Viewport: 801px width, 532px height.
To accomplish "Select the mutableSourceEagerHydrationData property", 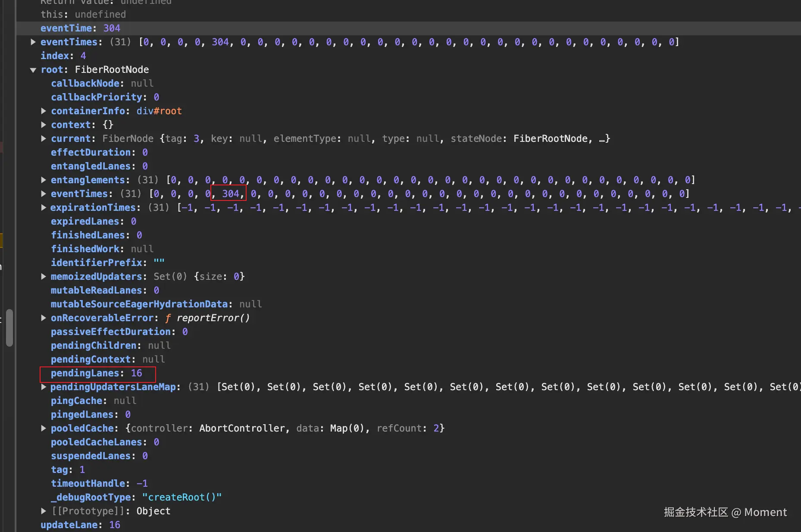I will [x=156, y=304].
